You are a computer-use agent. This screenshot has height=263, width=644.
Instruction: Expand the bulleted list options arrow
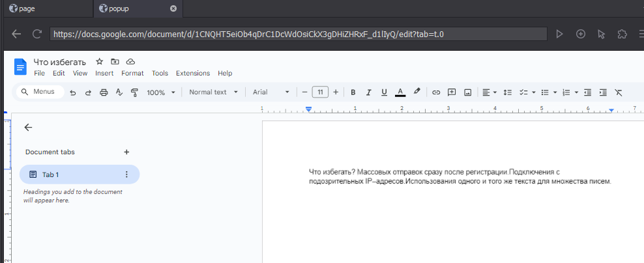(555, 92)
